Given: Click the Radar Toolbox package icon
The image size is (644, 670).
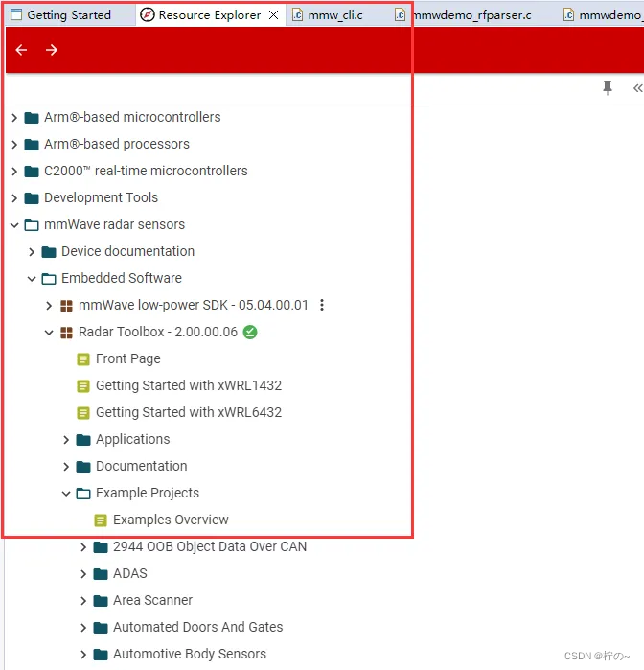Looking at the screenshot, I should coord(66,333).
